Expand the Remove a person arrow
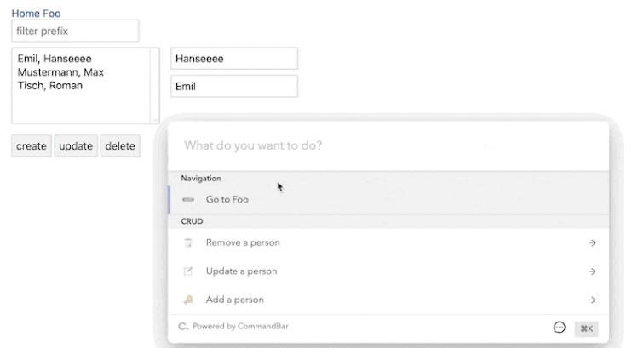The image size is (644, 348). 592,242
